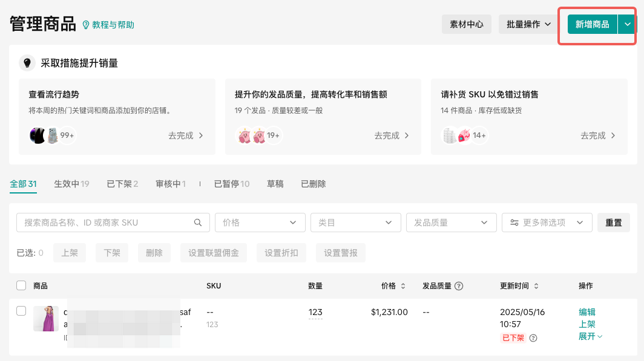Screen dimensions: 644x361
Task: Click the 教程与帮助 location pin icon
Action: [x=85, y=25]
